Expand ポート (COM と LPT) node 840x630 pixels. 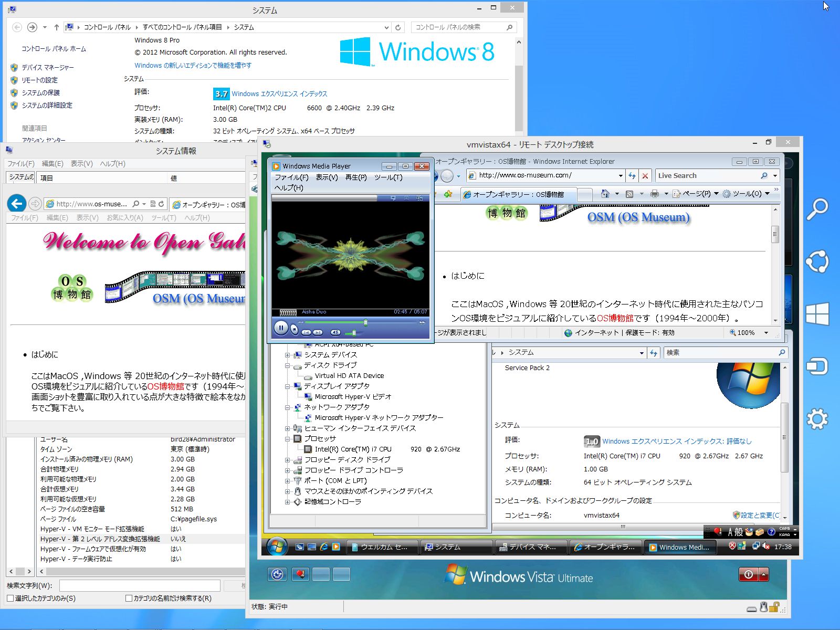[x=287, y=481]
